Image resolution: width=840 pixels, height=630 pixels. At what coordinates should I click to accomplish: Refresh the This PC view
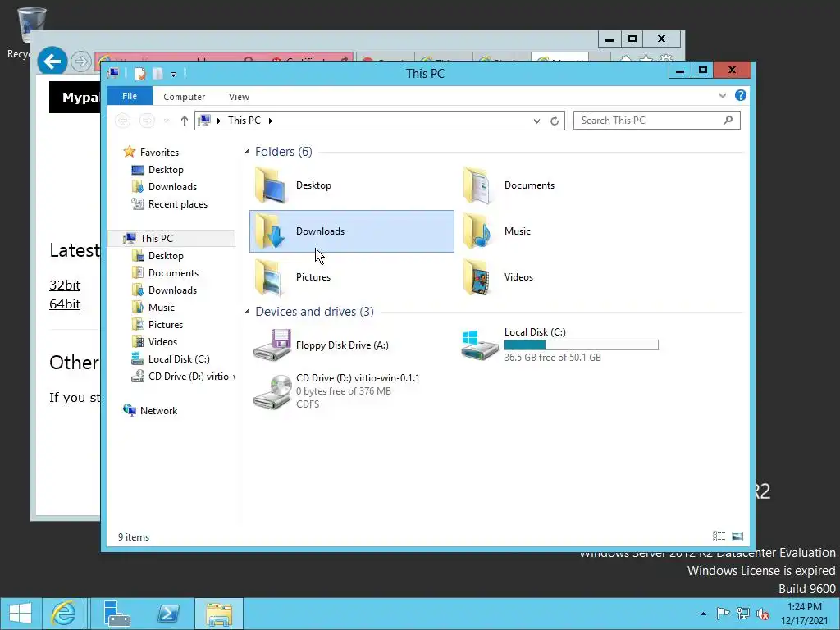[555, 121]
